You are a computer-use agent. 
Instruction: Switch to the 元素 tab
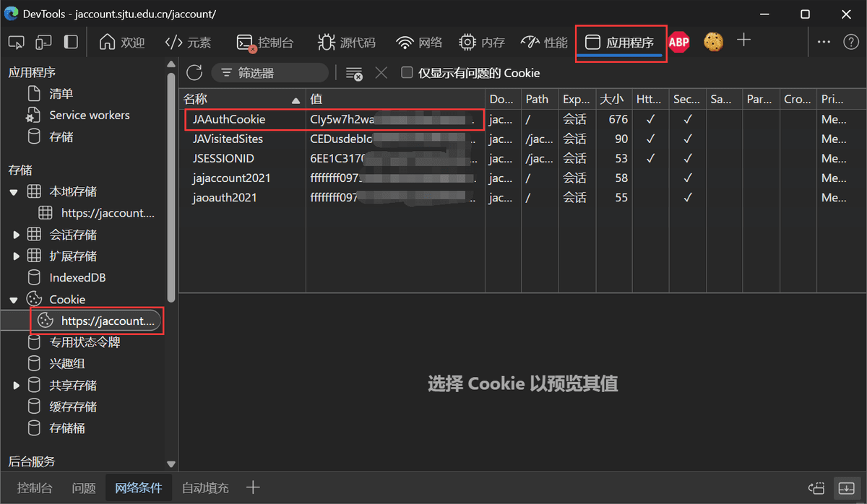(188, 42)
